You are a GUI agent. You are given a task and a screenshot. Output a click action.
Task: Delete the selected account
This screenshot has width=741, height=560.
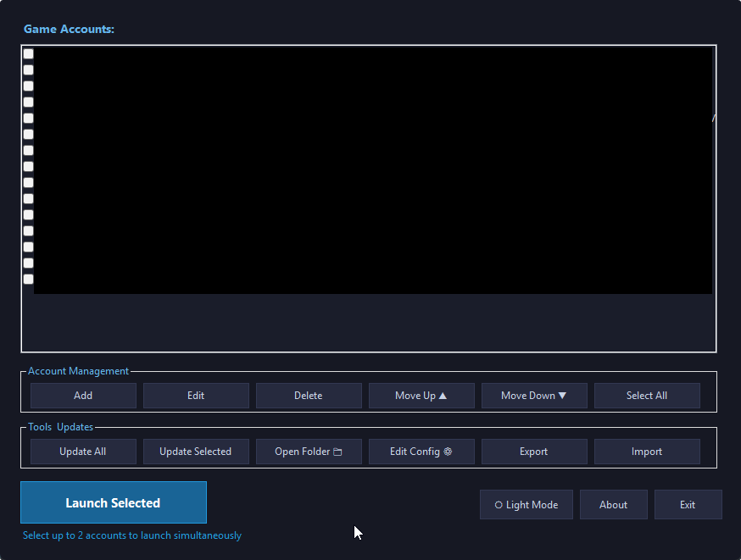309,396
